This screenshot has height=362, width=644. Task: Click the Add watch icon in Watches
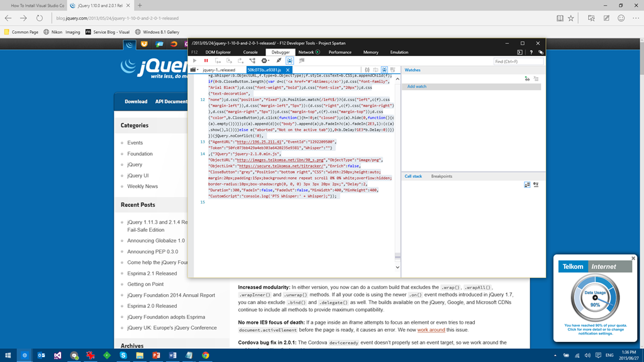[x=527, y=79]
